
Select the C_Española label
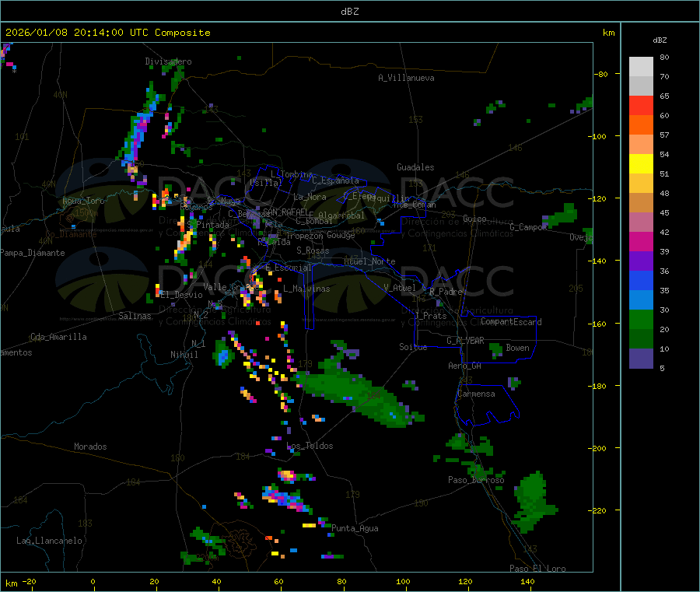pos(336,180)
